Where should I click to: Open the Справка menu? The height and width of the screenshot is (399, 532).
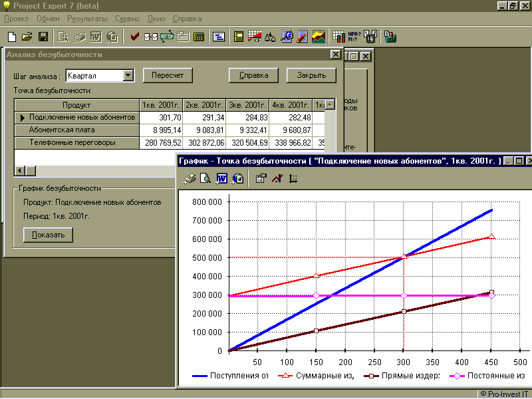click(188, 19)
